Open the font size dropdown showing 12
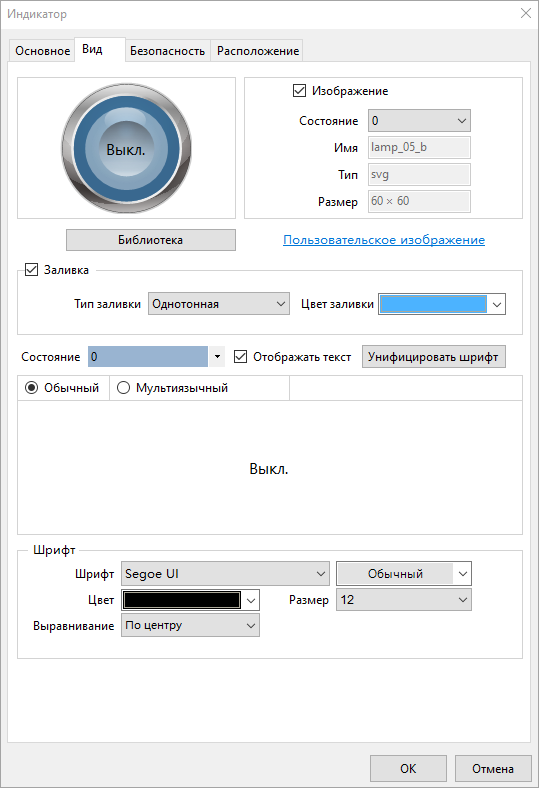539x788 pixels. (x=403, y=600)
